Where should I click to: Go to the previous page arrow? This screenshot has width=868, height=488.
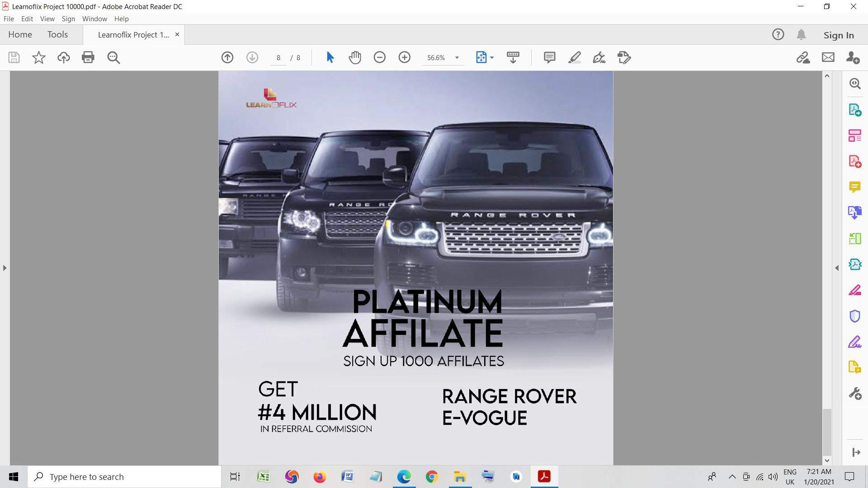click(227, 57)
